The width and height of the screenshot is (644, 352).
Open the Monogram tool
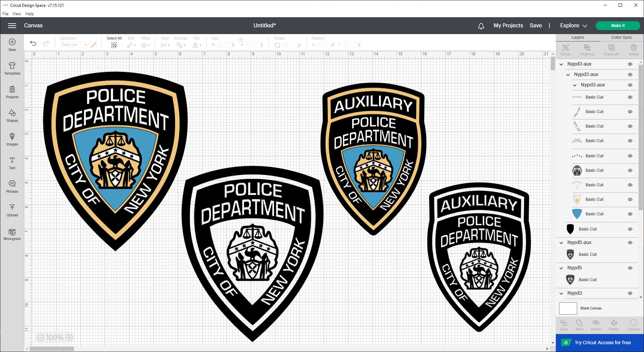point(12,234)
